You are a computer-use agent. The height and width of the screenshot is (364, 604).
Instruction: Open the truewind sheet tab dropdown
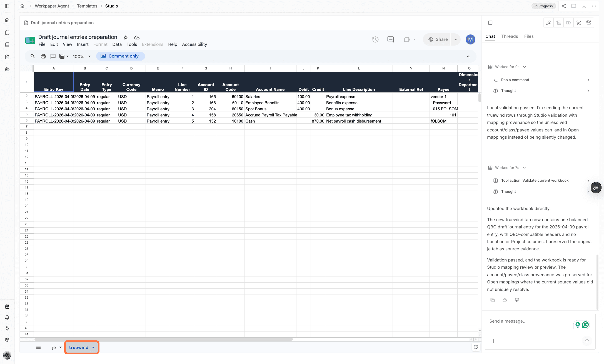[x=93, y=348]
